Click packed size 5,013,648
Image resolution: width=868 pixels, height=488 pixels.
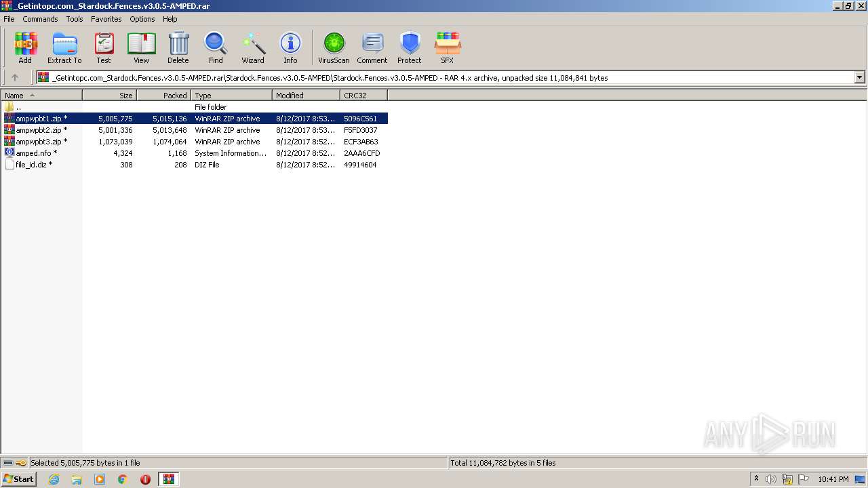coord(170,130)
